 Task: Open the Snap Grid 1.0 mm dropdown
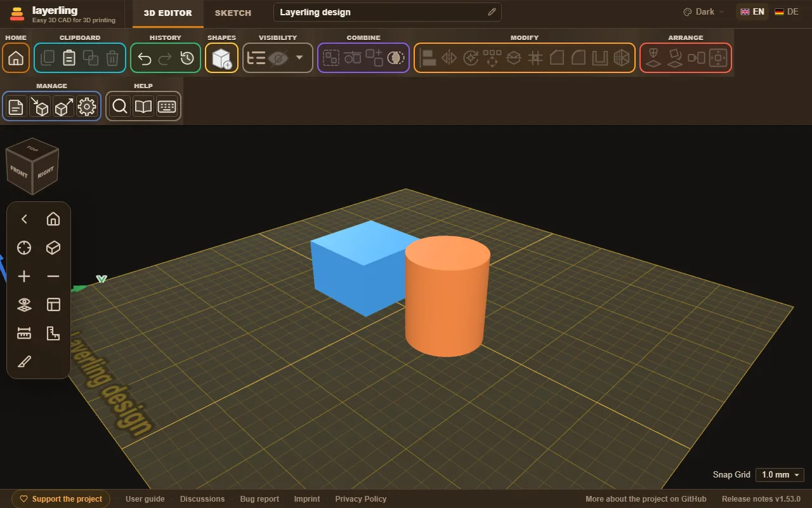coord(780,475)
